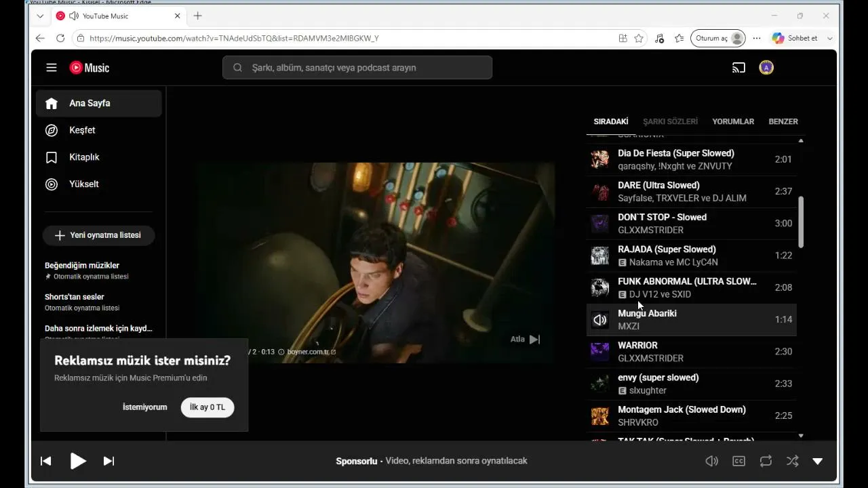Open the Edge apps icon in address bar
Image resolution: width=868 pixels, height=488 pixels.
[x=623, y=39]
